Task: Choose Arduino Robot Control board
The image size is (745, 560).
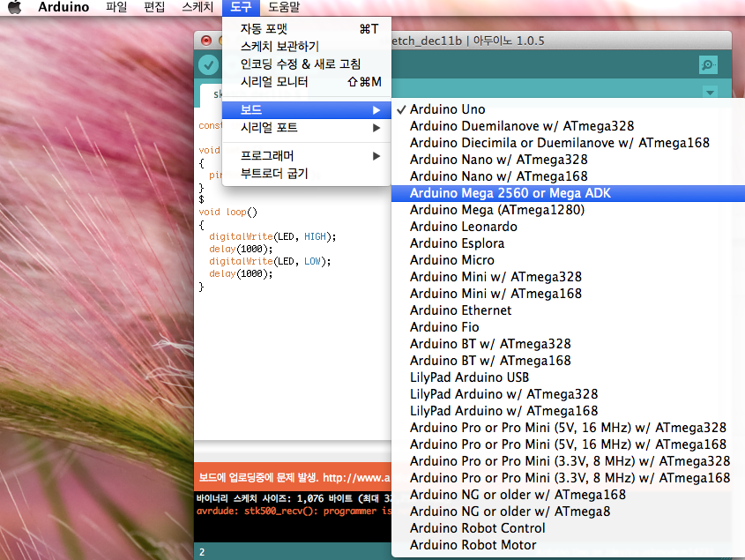Action: pyautogui.click(x=569, y=528)
